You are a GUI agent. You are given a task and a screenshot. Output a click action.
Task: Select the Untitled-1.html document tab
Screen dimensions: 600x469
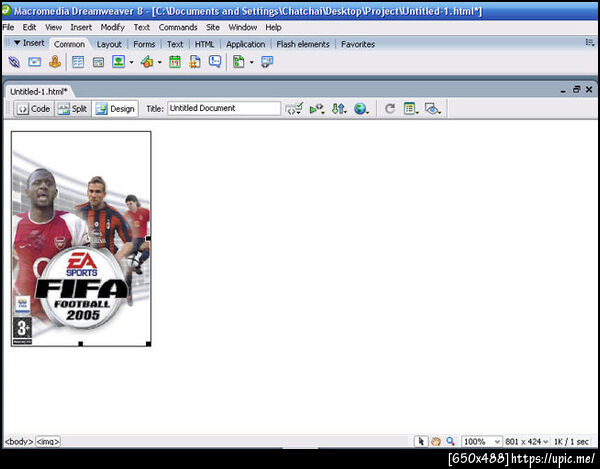click(38, 91)
